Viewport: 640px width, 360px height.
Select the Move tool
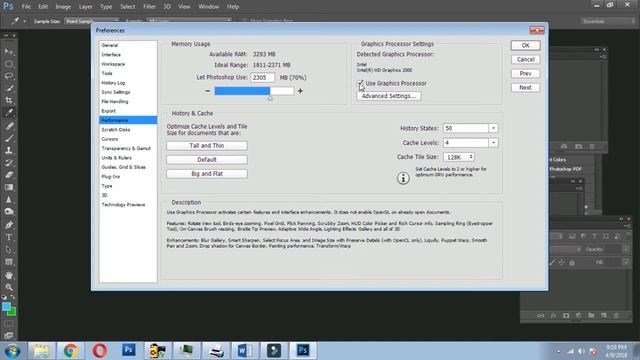9,52
